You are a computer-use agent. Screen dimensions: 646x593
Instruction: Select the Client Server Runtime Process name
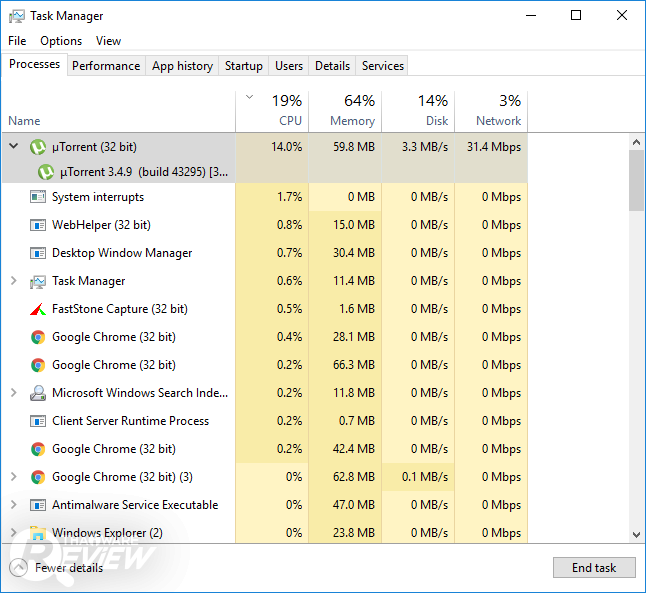click(x=131, y=421)
